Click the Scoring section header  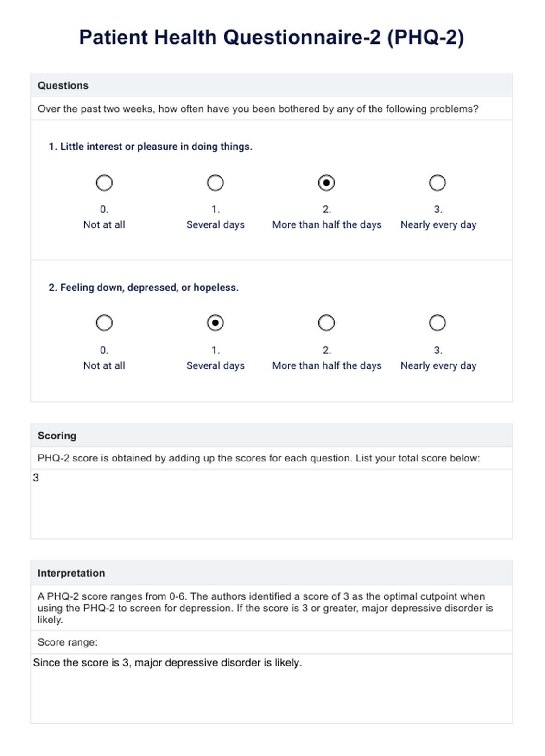pos(57,436)
